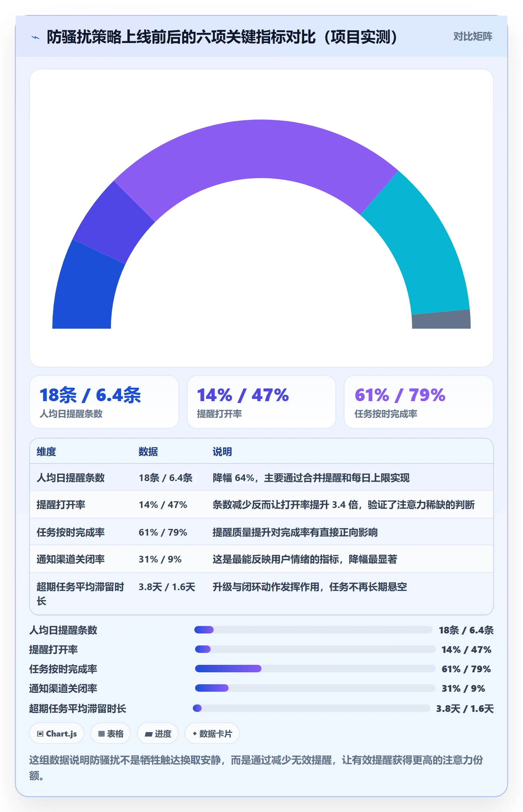
Task: Click the 说明 column header
Action: (222, 452)
